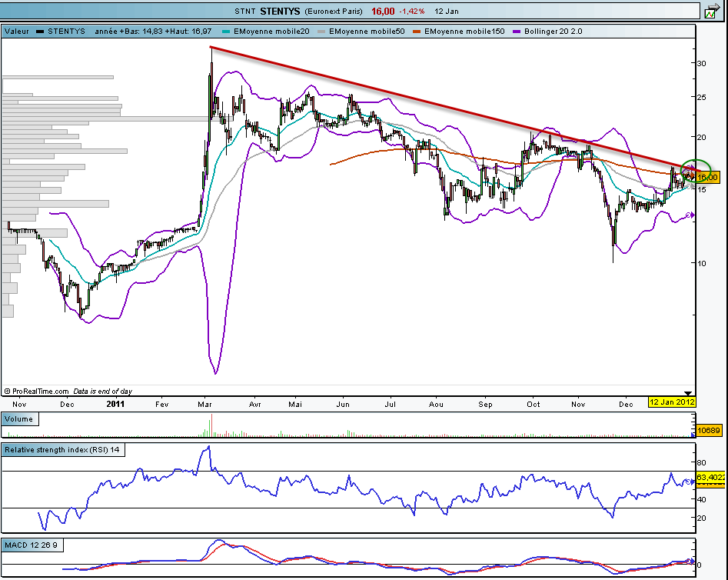This screenshot has height=580, width=728.
Task: Click the 10689 volume value tag
Action: [708, 430]
